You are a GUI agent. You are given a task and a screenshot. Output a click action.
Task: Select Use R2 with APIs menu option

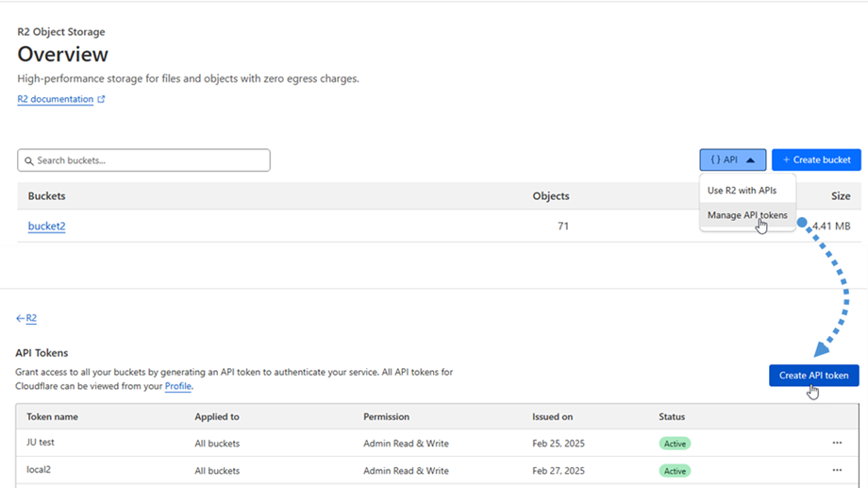pyautogui.click(x=742, y=191)
